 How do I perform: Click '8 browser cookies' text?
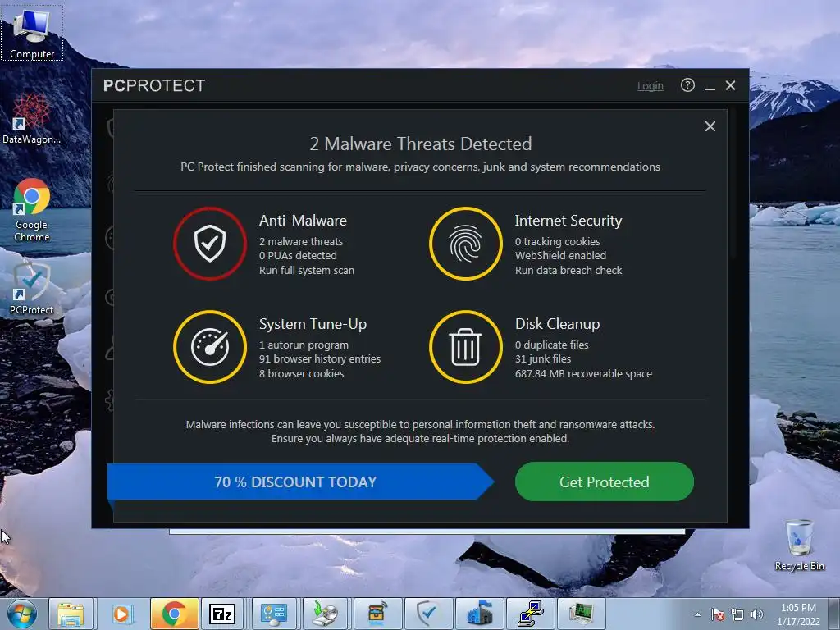pos(302,373)
